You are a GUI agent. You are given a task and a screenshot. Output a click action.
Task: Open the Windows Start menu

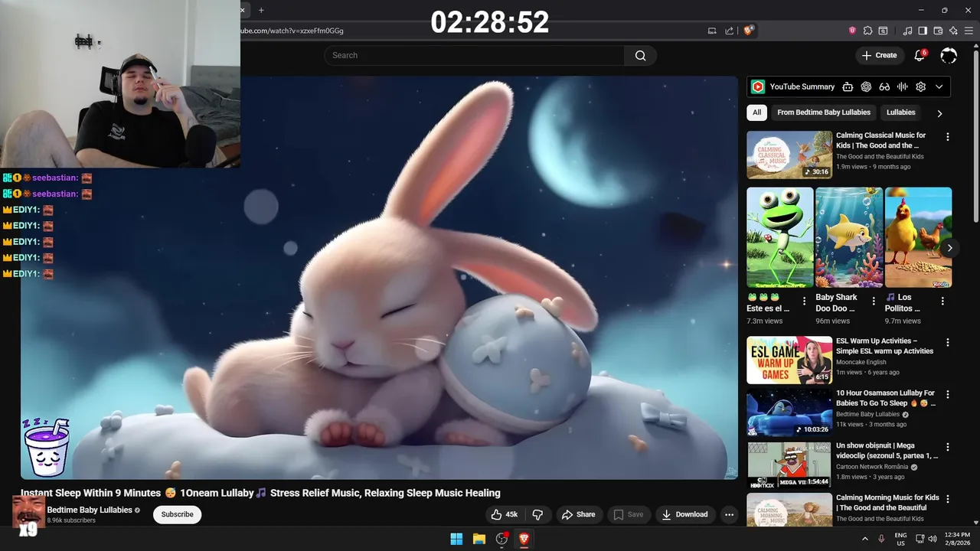coord(456,539)
